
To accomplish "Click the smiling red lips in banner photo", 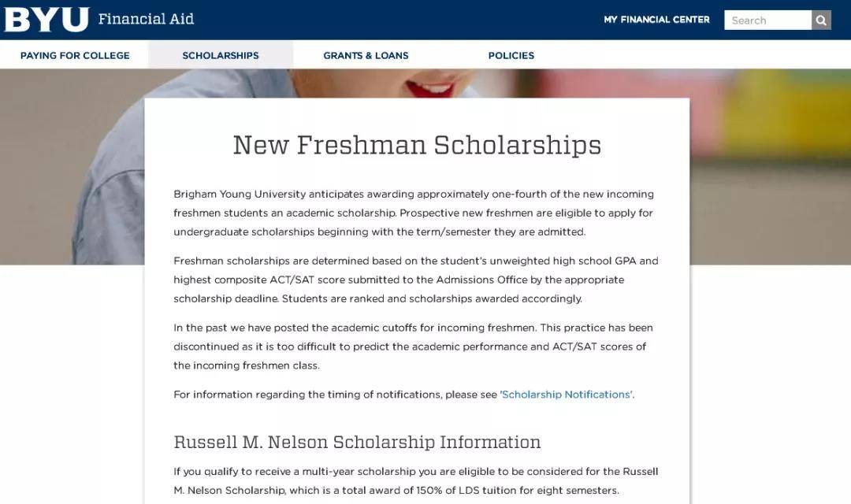I will [x=430, y=87].
